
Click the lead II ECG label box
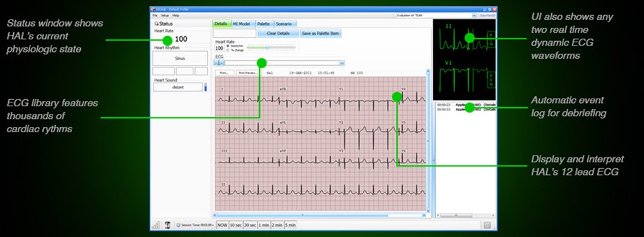tap(491, 39)
